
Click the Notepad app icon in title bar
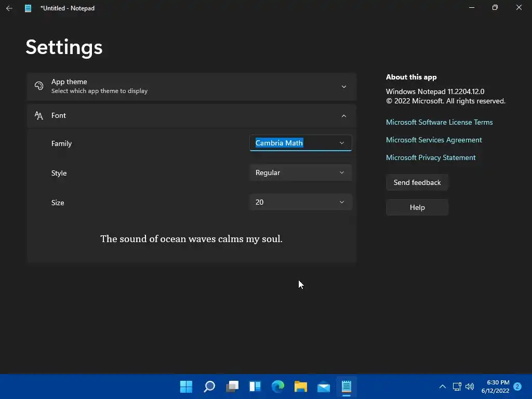28,8
